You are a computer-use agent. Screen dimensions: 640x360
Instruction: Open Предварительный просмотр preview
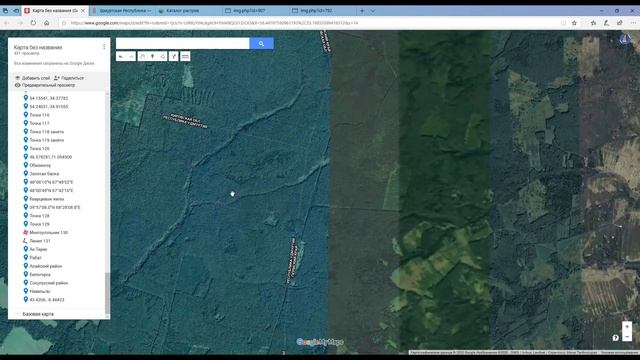point(45,85)
